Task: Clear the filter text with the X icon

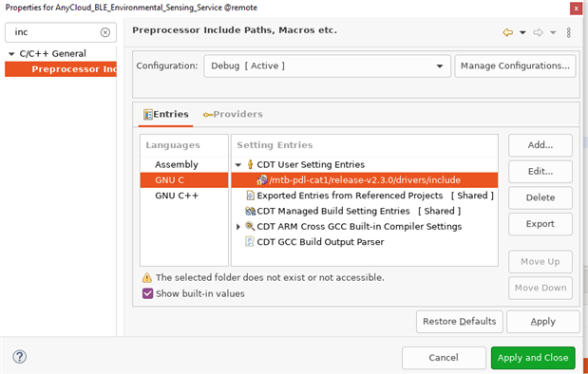Action: 105,32
